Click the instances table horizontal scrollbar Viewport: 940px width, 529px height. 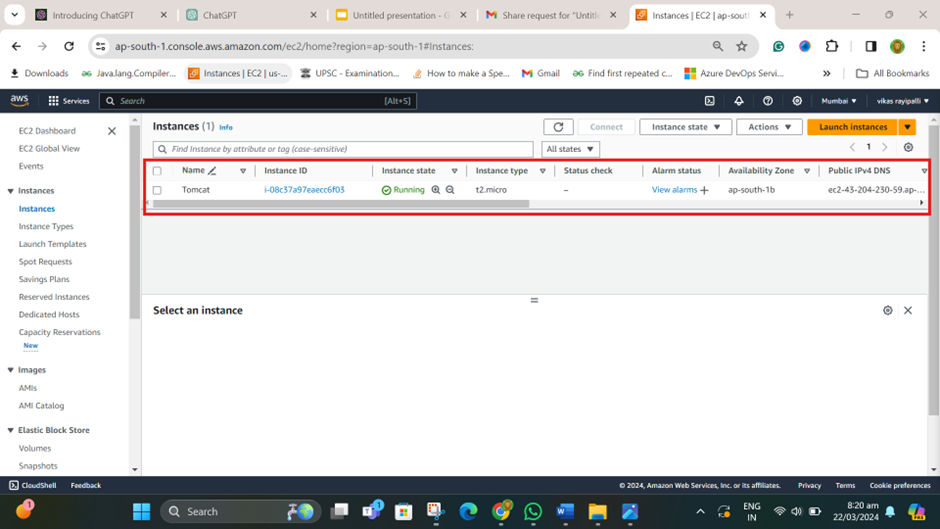click(341, 203)
